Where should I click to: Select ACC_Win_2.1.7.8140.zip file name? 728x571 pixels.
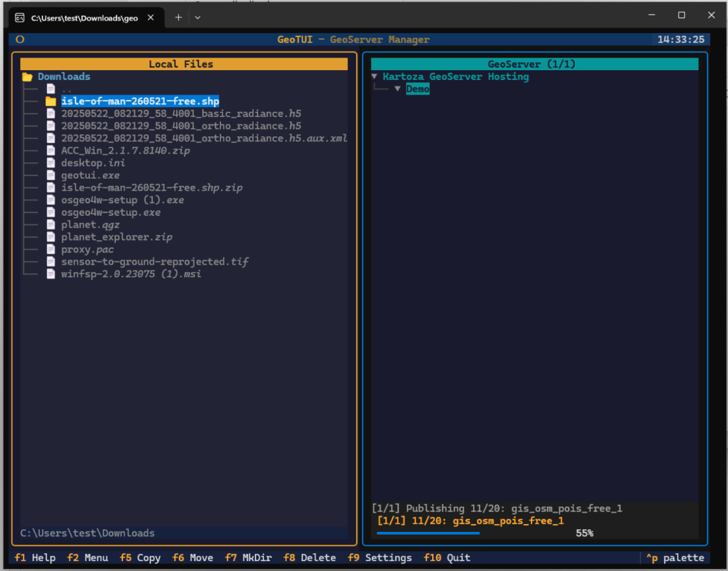pos(126,150)
